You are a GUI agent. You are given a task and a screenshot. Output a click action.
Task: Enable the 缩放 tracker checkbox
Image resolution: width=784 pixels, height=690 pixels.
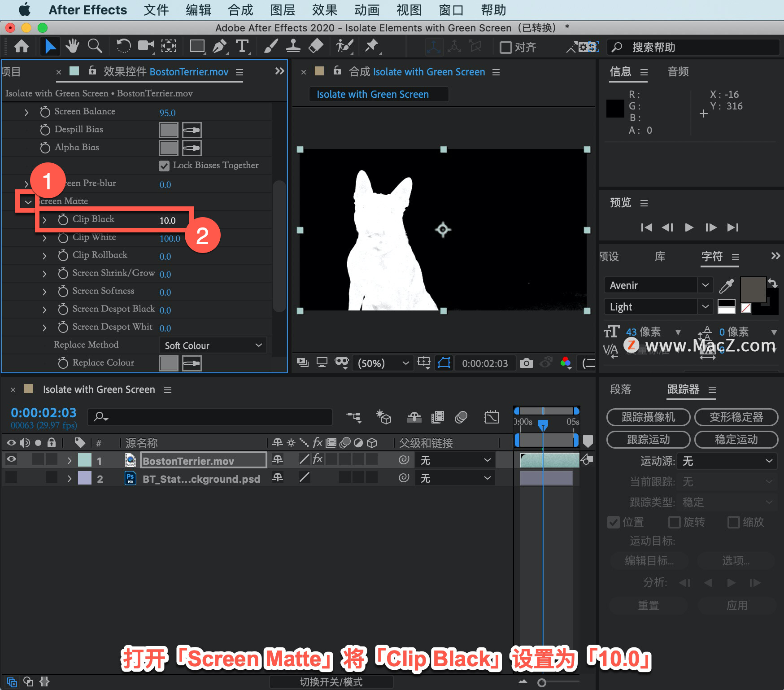click(x=734, y=522)
